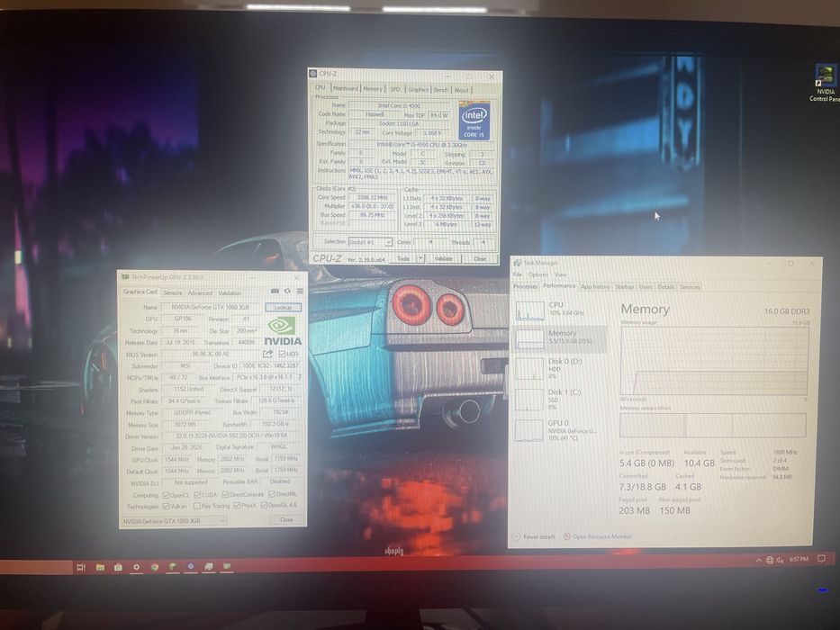
Task: Click the Intel Core i5 badge in CPU-Z
Action: (x=474, y=121)
